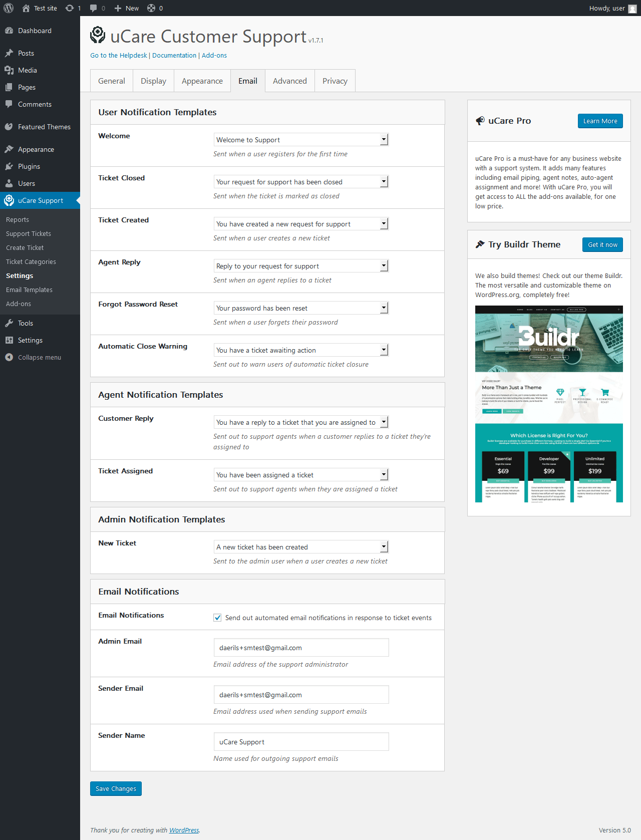Viewport: 641px width, 840px height.
Task: Click the Pages icon in sidebar
Action: point(9,87)
